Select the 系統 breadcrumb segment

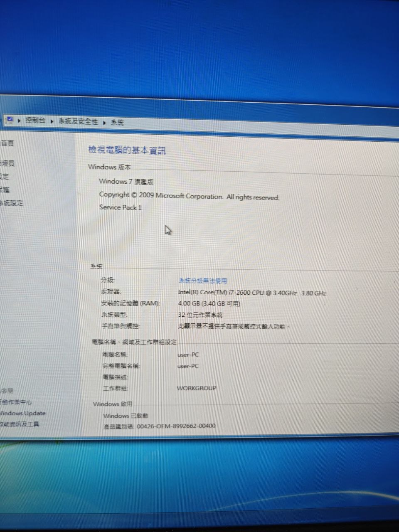coord(117,123)
